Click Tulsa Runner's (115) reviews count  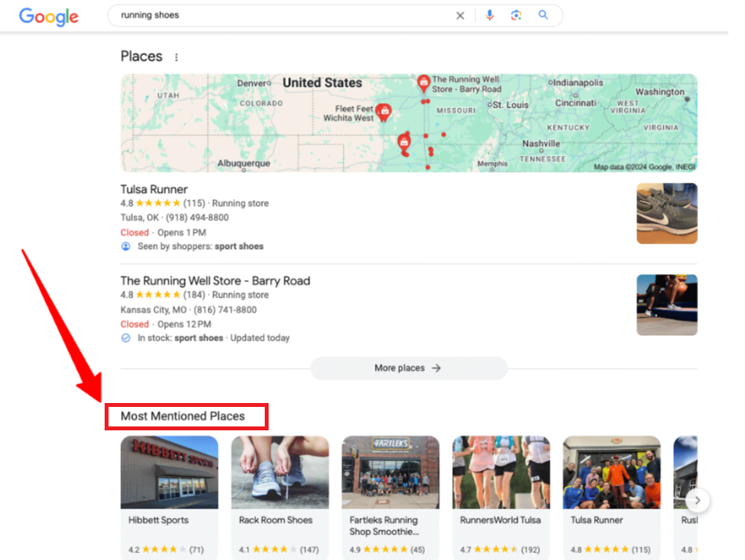(194, 204)
